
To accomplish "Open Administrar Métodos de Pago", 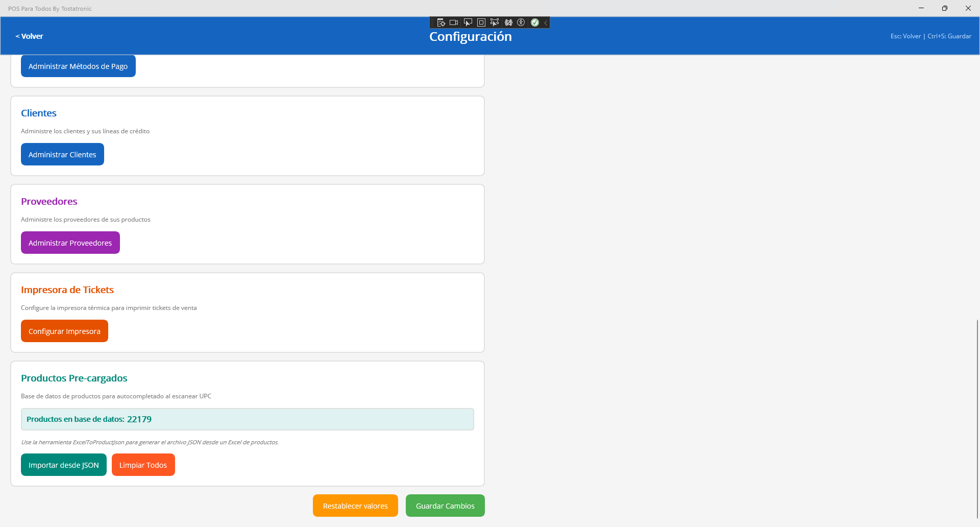I will [x=78, y=65].
